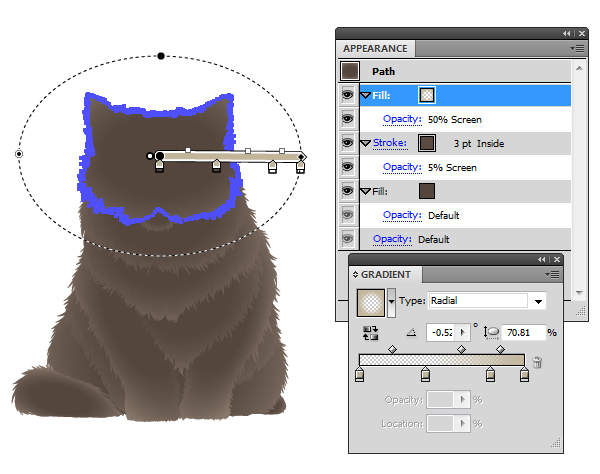The width and height of the screenshot is (600, 474).
Task: Open the Opacity link for 5% Screen
Action: click(x=402, y=168)
